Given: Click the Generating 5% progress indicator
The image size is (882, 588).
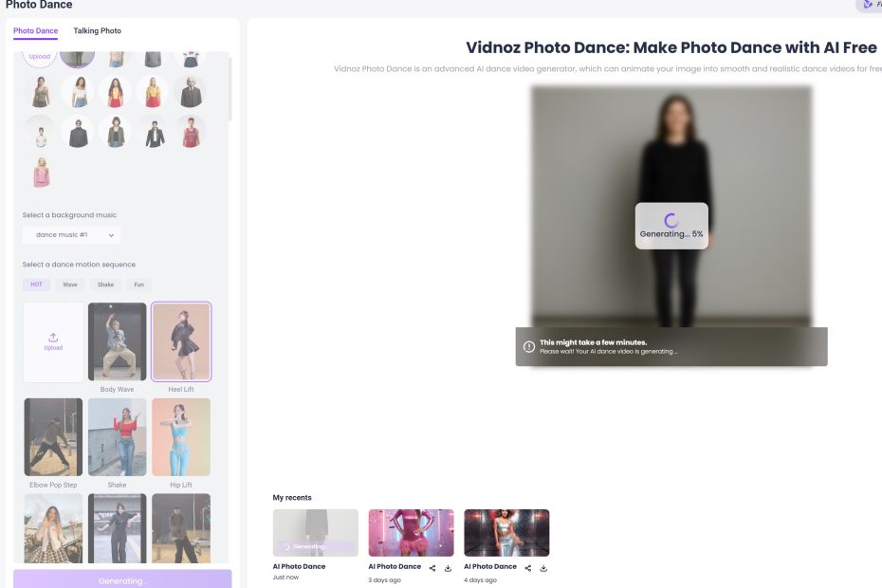Looking at the screenshot, I should point(671,226).
